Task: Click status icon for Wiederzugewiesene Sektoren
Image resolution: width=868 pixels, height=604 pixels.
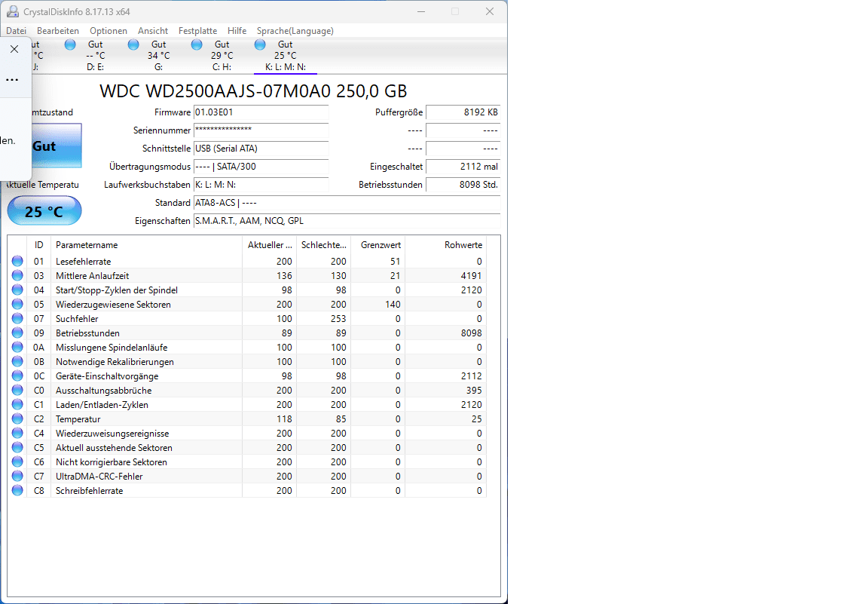Action: pos(18,304)
